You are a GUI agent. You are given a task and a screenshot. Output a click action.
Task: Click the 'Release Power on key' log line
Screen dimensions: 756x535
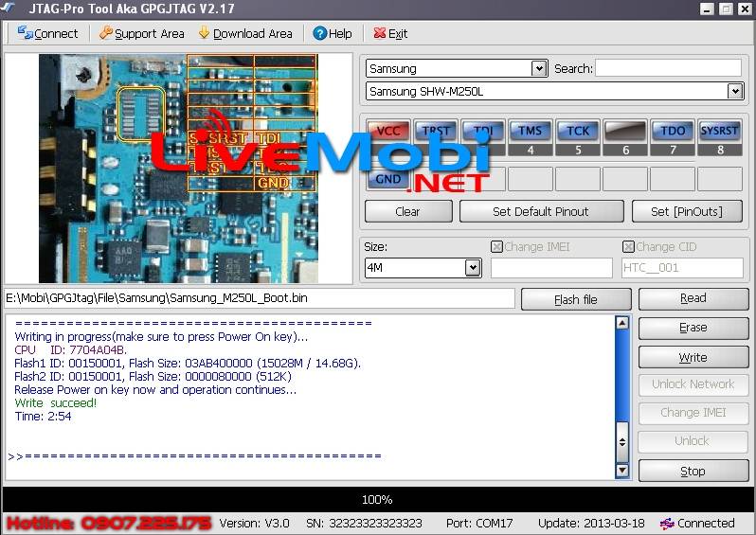155,390
